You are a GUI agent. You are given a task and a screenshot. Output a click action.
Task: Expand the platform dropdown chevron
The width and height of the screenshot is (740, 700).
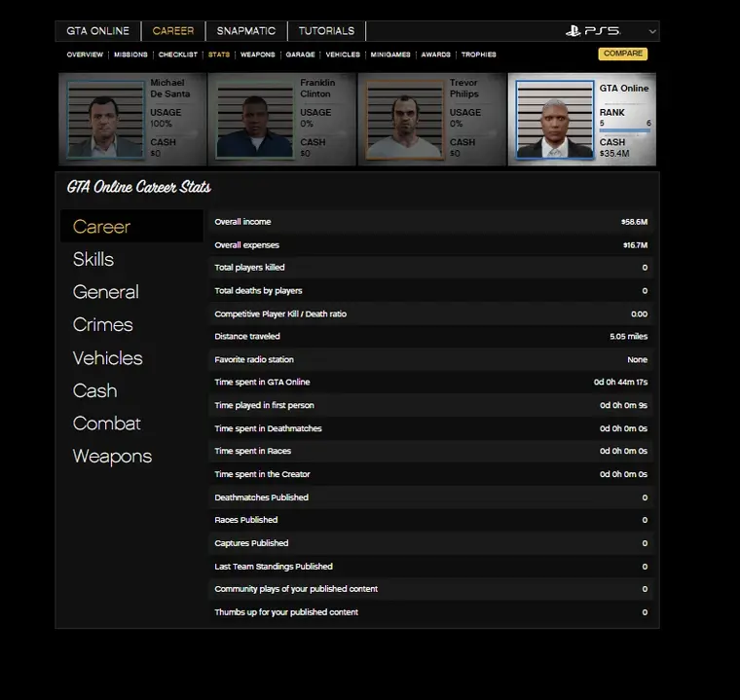pyautogui.click(x=652, y=31)
